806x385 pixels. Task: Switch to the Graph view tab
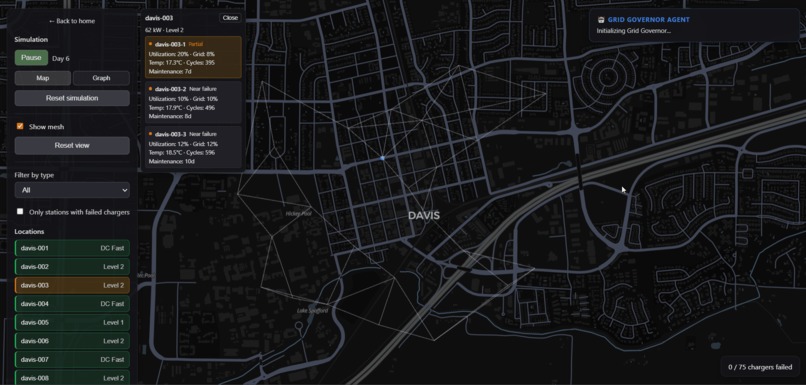click(x=101, y=78)
